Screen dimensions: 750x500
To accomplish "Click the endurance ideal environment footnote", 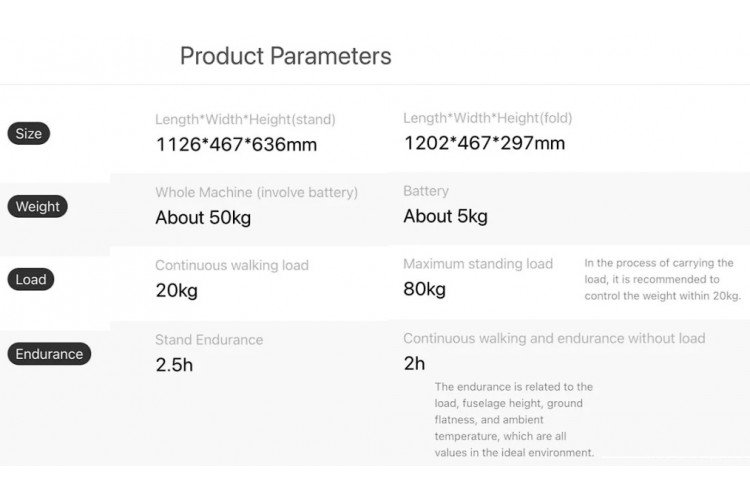I will (514, 419).
